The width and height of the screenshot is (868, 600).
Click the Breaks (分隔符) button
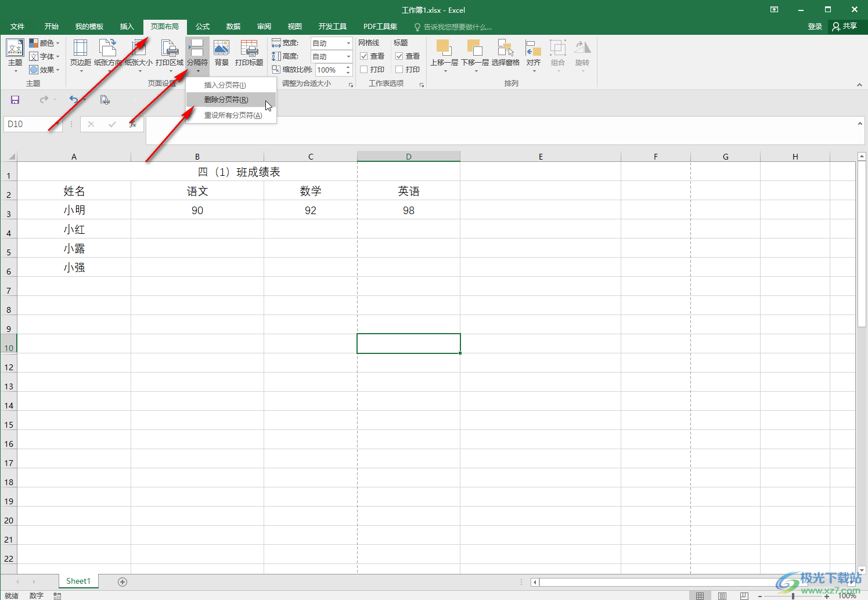(x=197, y=56)
